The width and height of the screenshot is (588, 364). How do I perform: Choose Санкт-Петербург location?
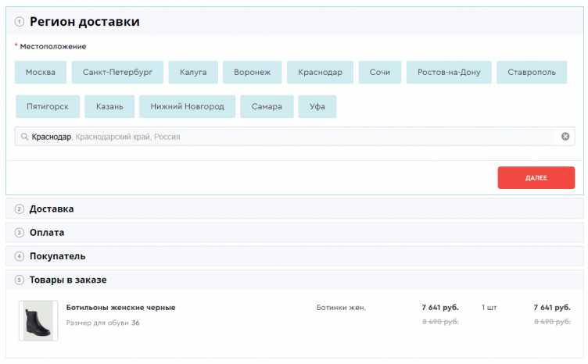point(117,73)
